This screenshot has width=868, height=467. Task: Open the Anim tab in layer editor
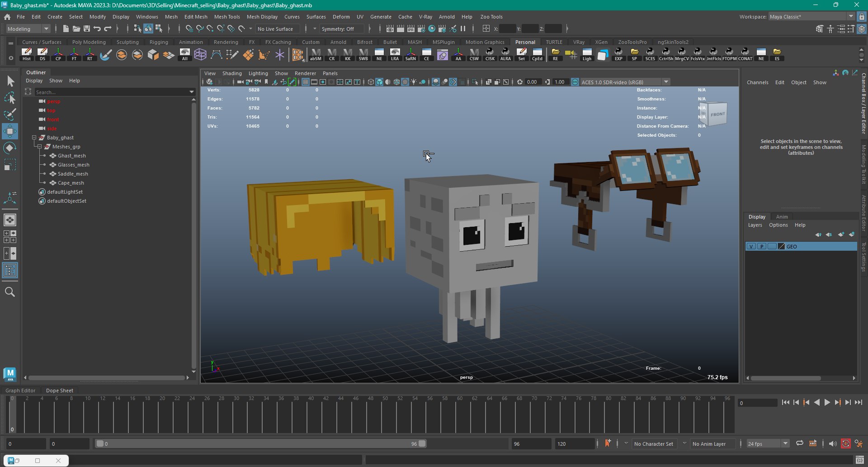coord(782,216)
